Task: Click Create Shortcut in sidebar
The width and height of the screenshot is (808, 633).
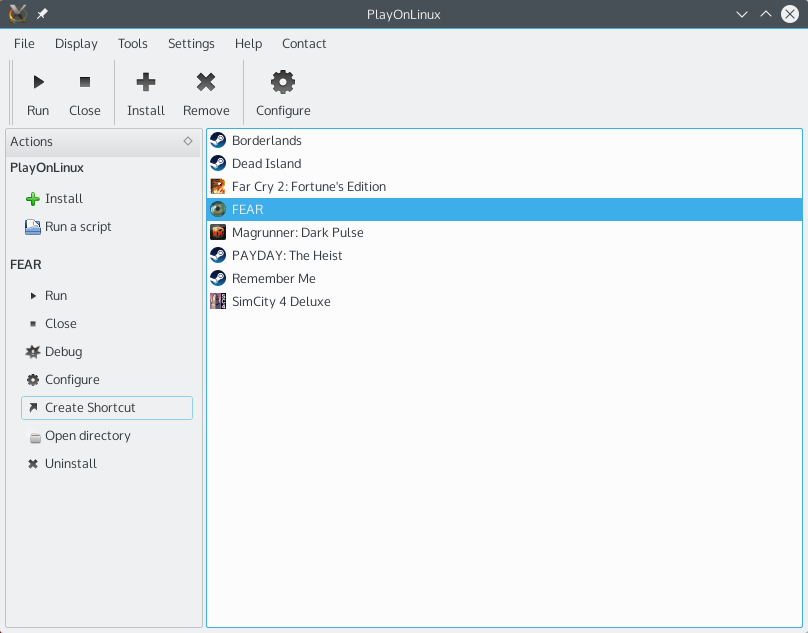Action: pyautogui.click(x=107, y=408)
